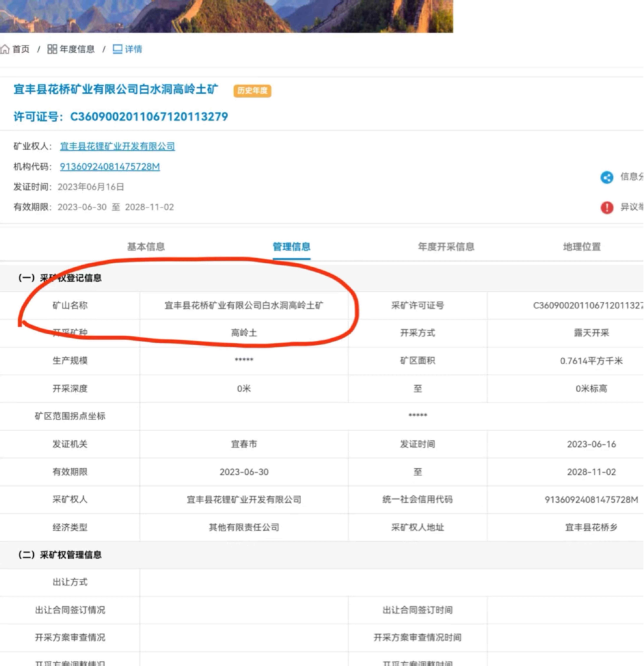Click the 出让合同签订时间 label cell
644x666 pixels.
pyautogui.click(x=418, y=610)
